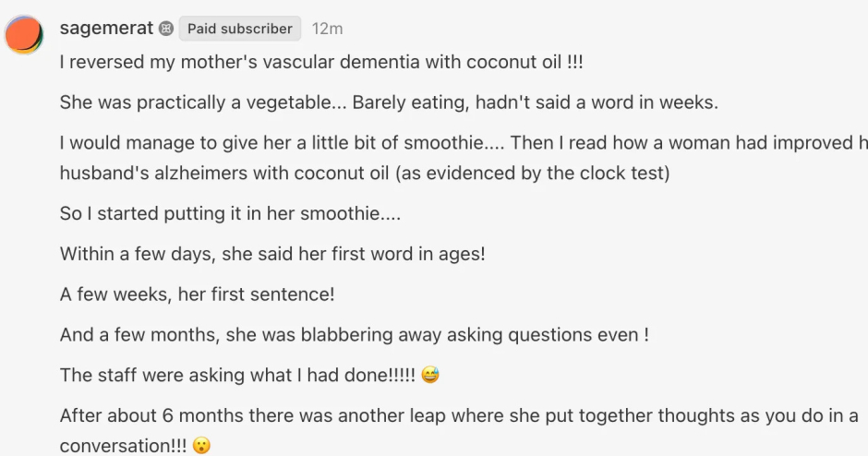Open the 12m comment timestamp link
This screenshot has width=868, height=456.
327,29
